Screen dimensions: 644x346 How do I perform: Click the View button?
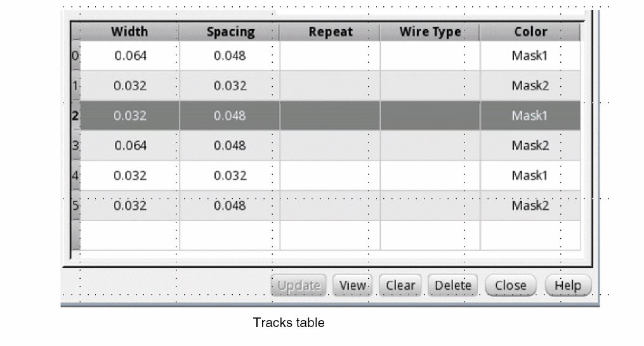point(353,285)
